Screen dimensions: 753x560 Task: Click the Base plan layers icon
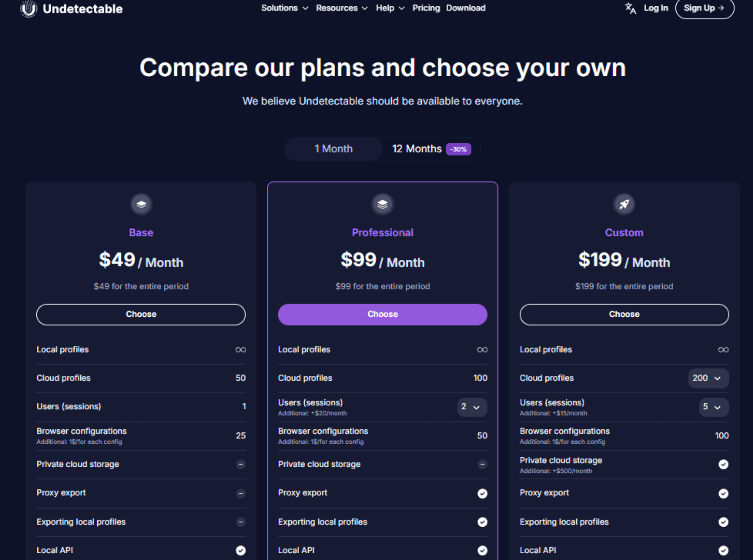(141, 204)
